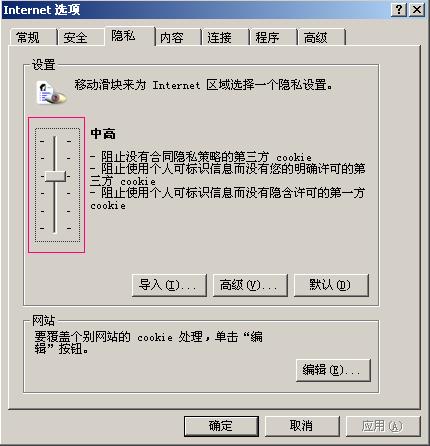Set privacy slider to the topmost tick
The width and height of the screenshot is (430, 446).
click(x=55, y=141)
